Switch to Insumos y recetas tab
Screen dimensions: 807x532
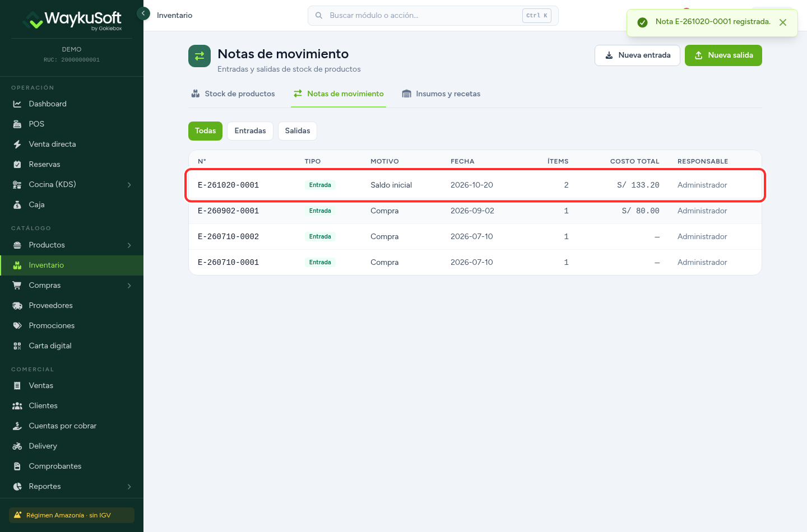442,94
